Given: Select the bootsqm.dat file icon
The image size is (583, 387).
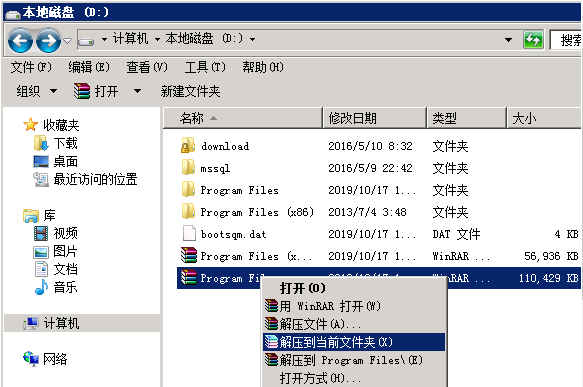Looking at the screenshot, I should [189, 233].
